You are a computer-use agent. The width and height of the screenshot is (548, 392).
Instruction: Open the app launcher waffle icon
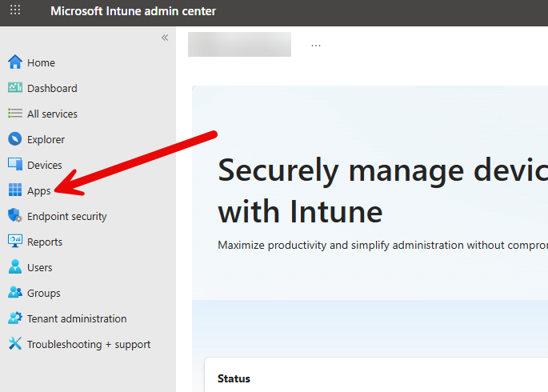coord(15,12)
